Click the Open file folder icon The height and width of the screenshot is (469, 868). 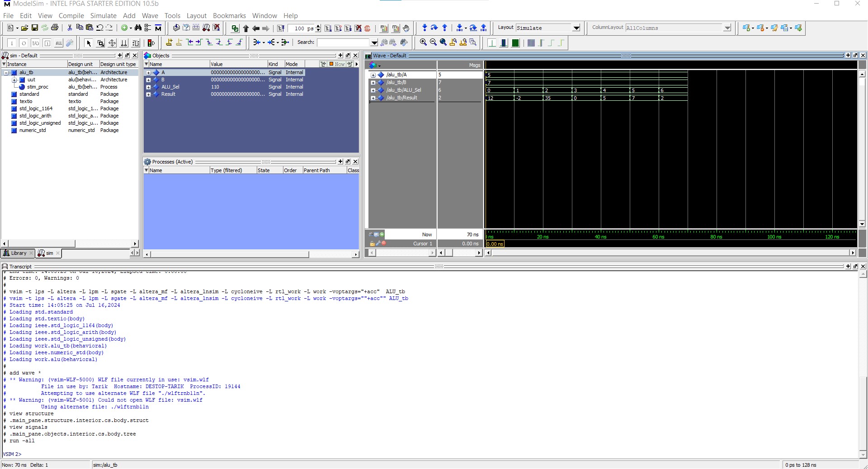pyautogui.click(x=24, y=28)
